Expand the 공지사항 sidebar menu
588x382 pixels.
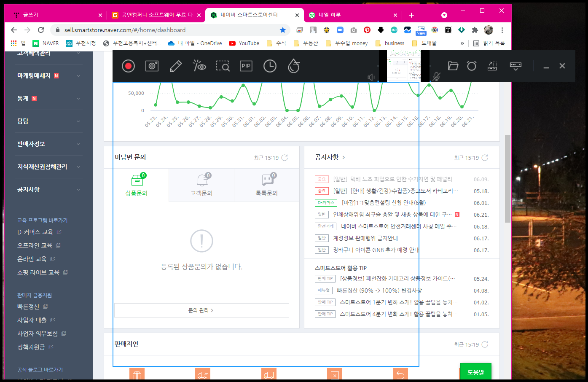click(49, 189)
